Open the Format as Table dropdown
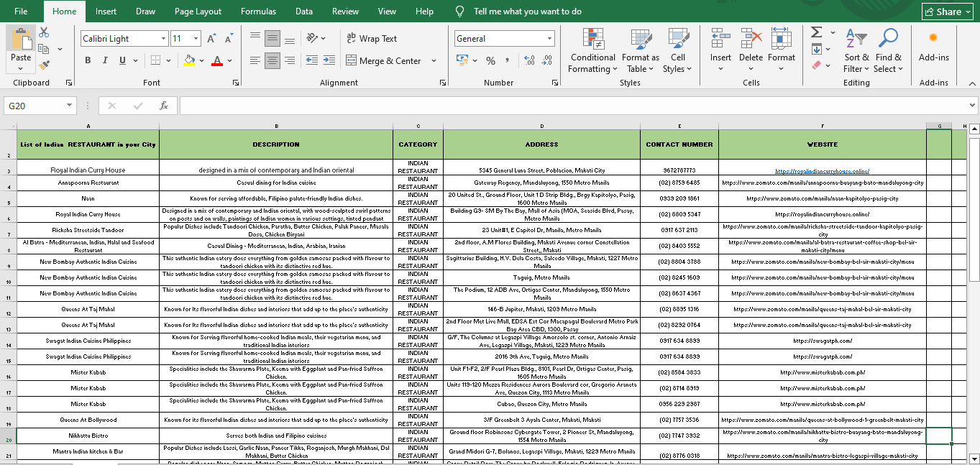The width and height of the screenshot is (980, 465). (x=640, y=50)
